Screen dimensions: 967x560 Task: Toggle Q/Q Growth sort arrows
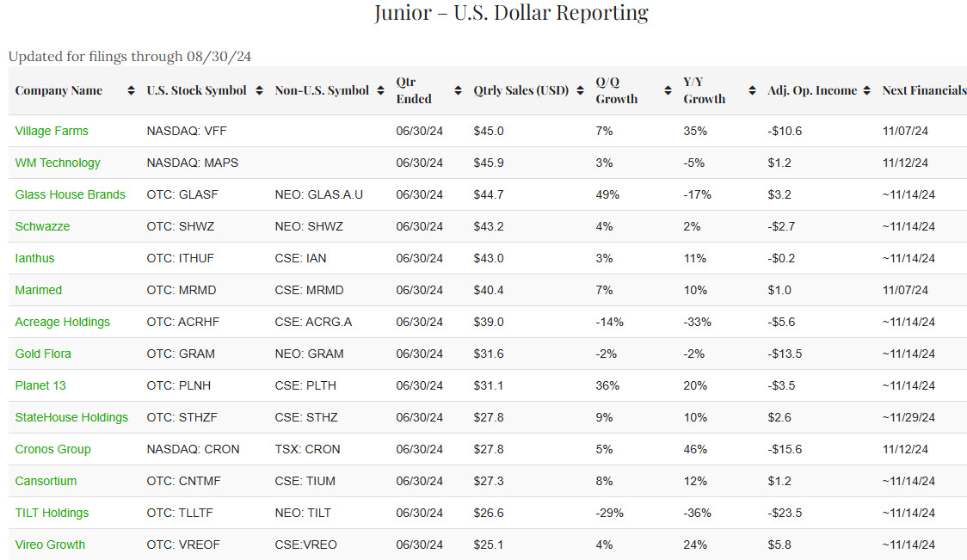pyautogui.click(x=668, y=90)
